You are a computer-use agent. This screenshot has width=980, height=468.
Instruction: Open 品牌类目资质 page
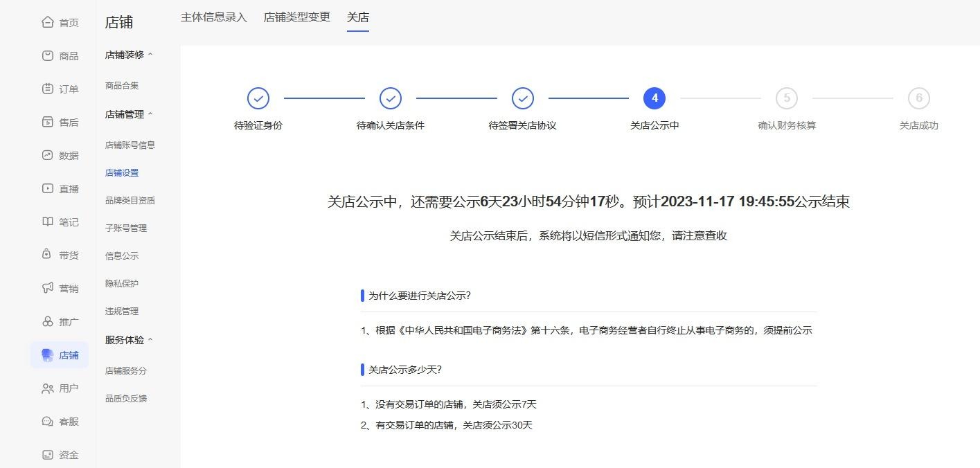[x=130, y=201]
